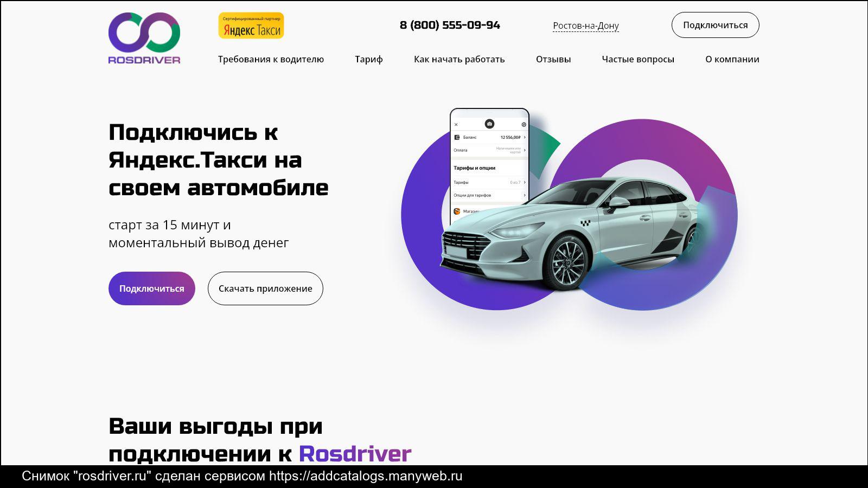Screen dimensions: 868x488
Task: Click the Ваши выгоды при подключении heading
Action: click(x=260, y=440)
